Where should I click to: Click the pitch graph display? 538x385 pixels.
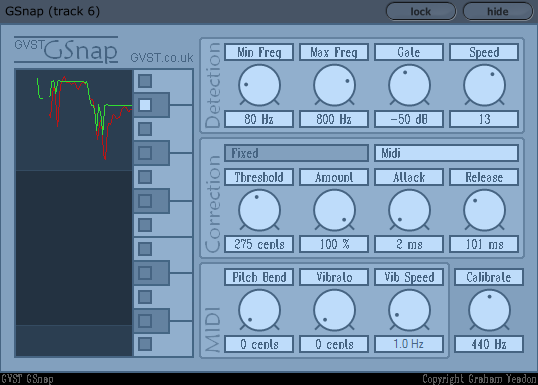coord(74,213)
